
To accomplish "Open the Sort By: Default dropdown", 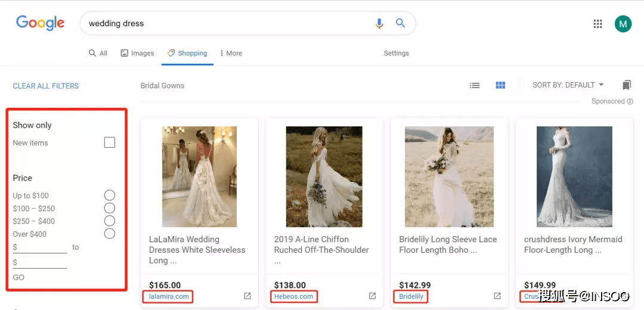I will (x=568, y=85).
